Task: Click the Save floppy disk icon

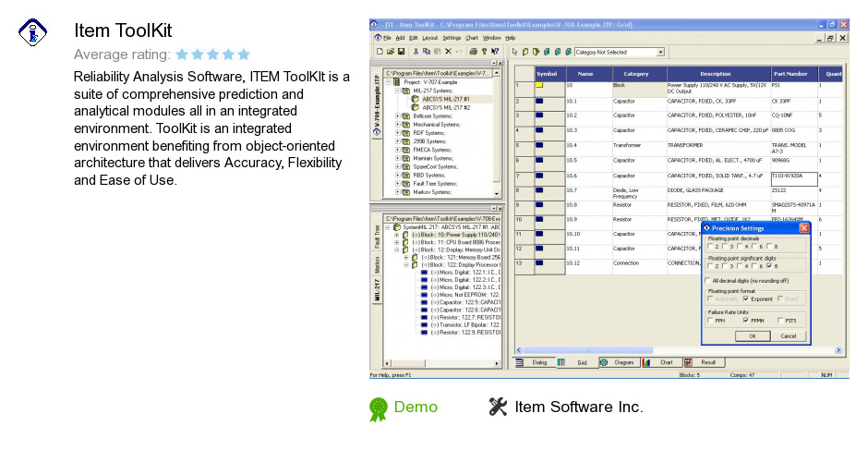Action: (x=402, y=52)
